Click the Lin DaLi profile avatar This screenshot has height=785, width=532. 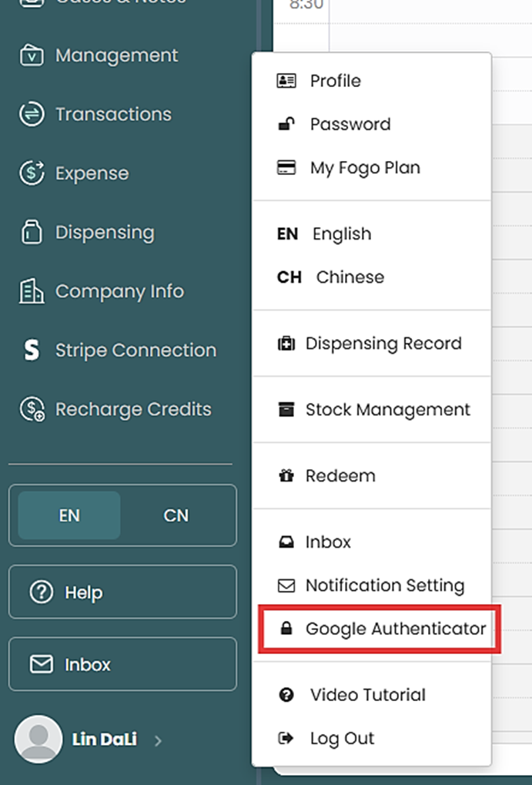coord(38,739)
